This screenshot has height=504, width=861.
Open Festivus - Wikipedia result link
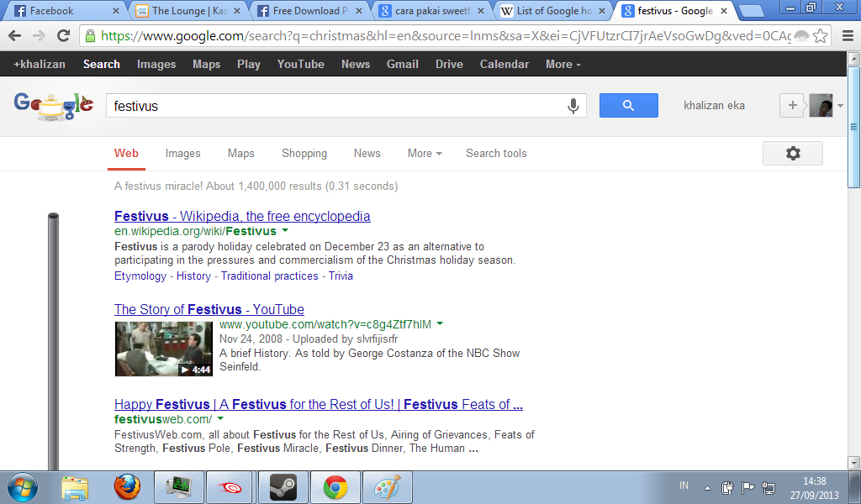click(242, 216)
